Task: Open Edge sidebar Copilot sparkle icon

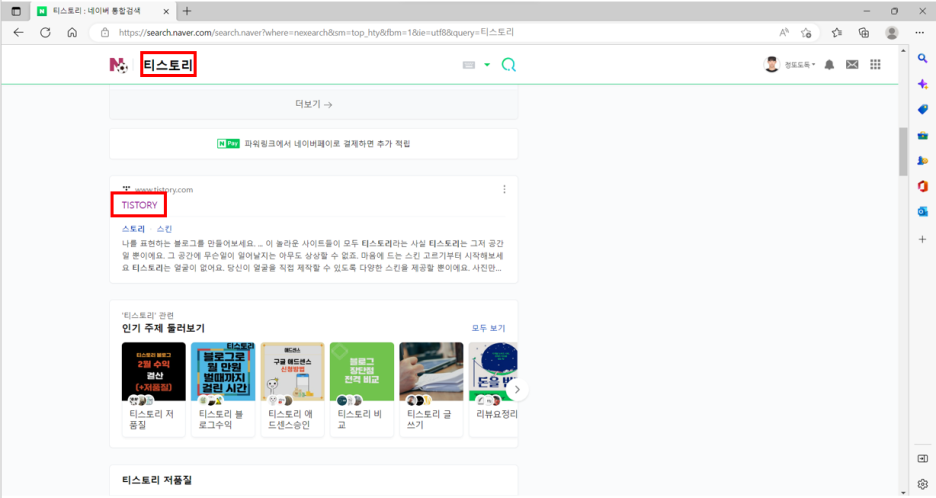Action: click(x=923, y=84)
